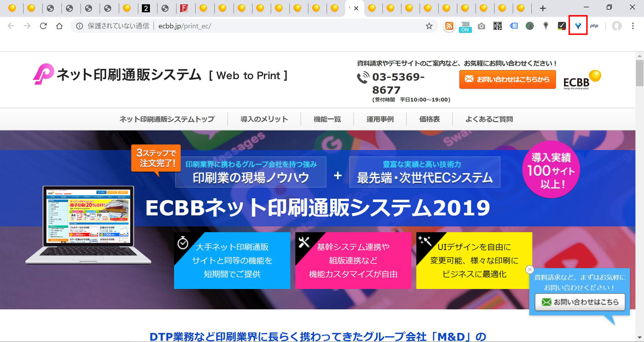644x342 pixels.
Task: Open the 価格表 navigation menu item
Action: 429,119
